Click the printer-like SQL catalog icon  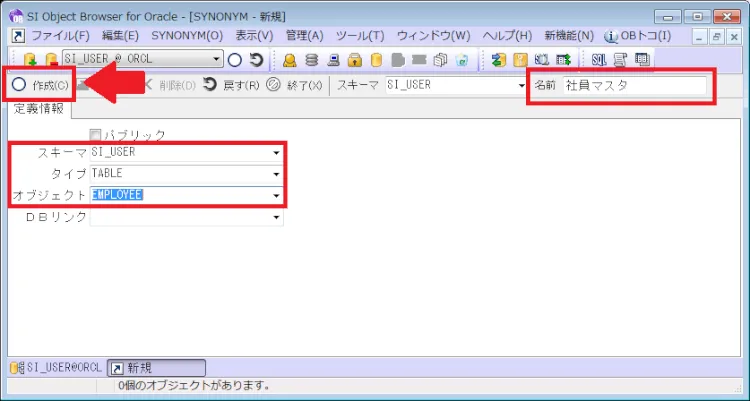620,60
